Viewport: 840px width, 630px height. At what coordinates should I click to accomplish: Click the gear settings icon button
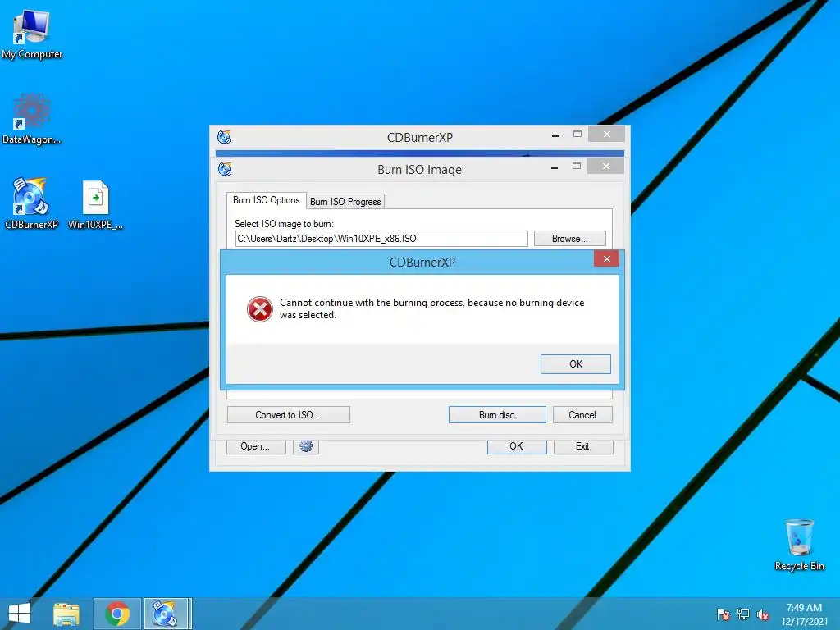click(x=306, y=446)
